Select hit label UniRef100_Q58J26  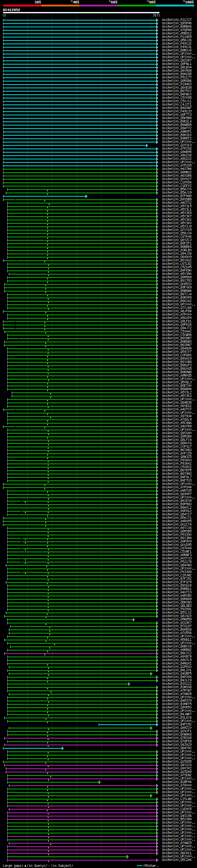pyautogui.click(x=177, y=40)
